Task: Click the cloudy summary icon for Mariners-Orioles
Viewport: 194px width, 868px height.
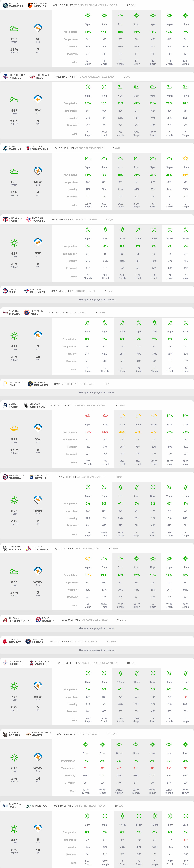Action: [14, 29]
